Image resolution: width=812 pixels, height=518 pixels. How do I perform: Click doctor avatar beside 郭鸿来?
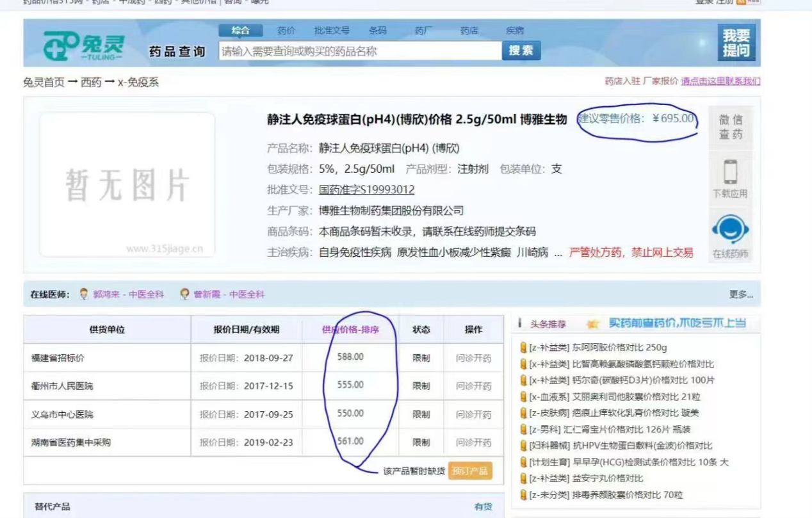[84, 294]
